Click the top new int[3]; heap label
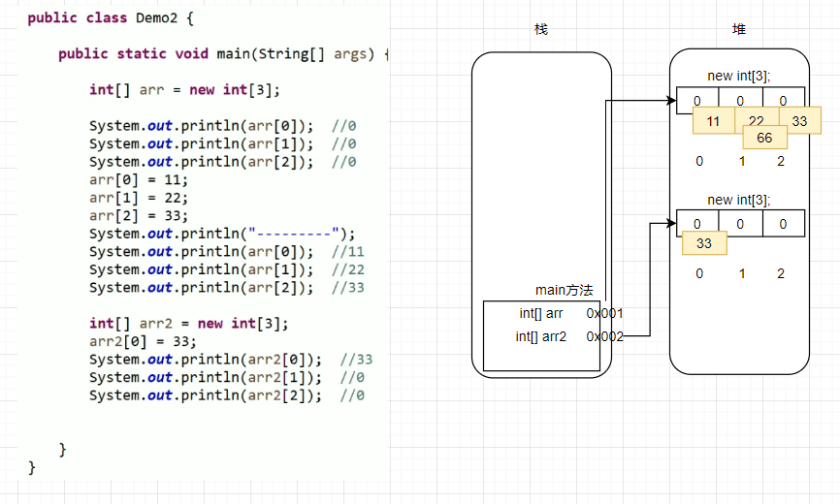The height and width of the screenshot is (504, 840). [x=739, y=76]
